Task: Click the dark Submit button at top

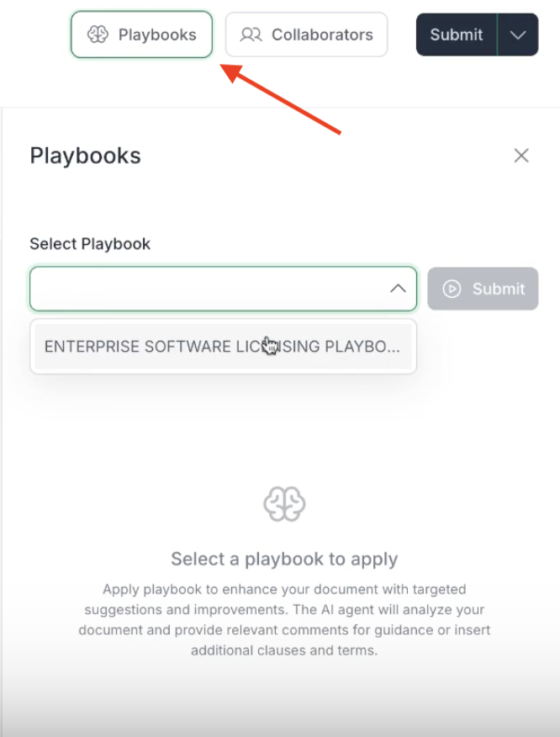Action: click(x=457, y=34)
